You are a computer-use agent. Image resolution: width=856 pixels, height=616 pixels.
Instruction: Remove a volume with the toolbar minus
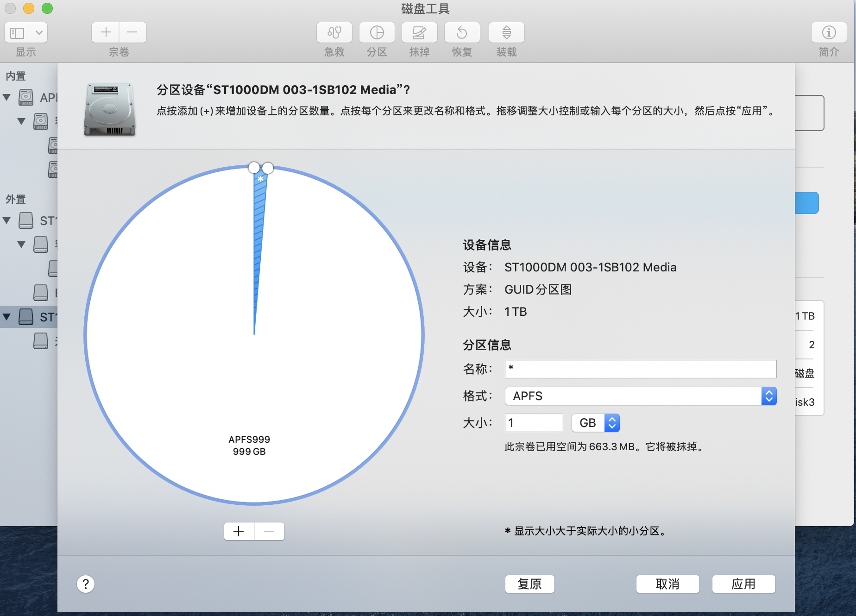(x=132, y=32)
